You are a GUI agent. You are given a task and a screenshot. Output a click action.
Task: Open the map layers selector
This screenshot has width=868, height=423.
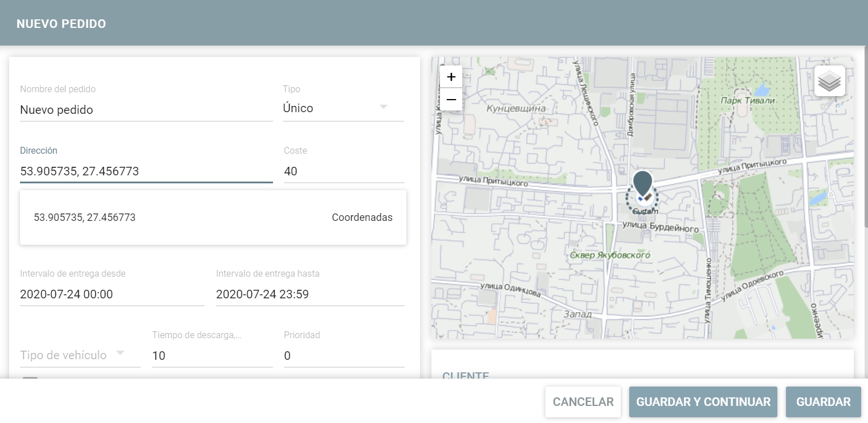pos(829,81)
